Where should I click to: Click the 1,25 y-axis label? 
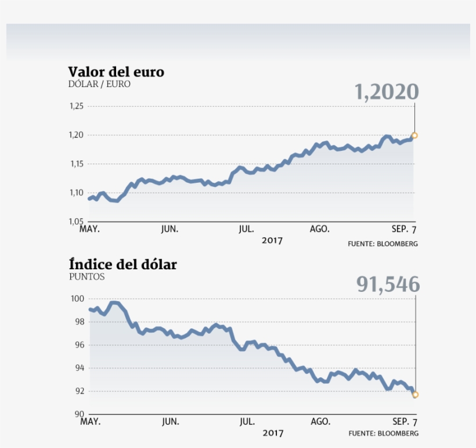point(77,106)
